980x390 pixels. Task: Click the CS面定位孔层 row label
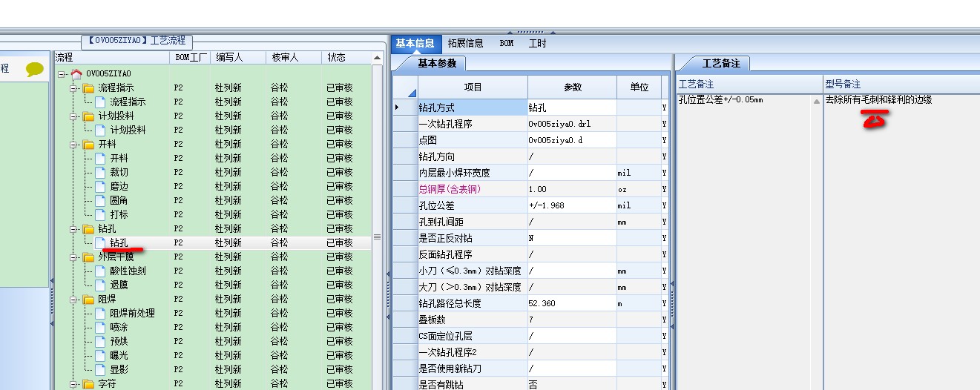click(x=472, y=336)
